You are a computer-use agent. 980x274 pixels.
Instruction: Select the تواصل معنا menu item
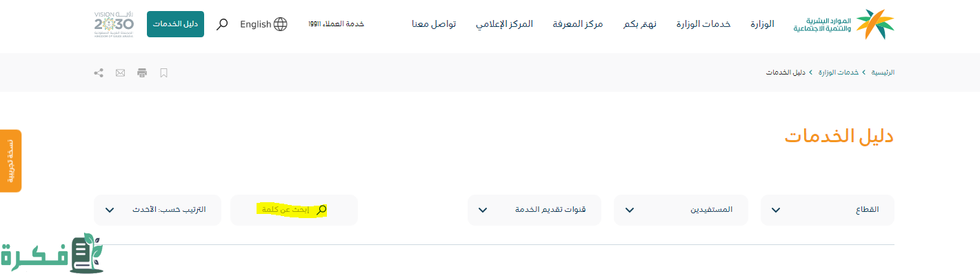434,24
